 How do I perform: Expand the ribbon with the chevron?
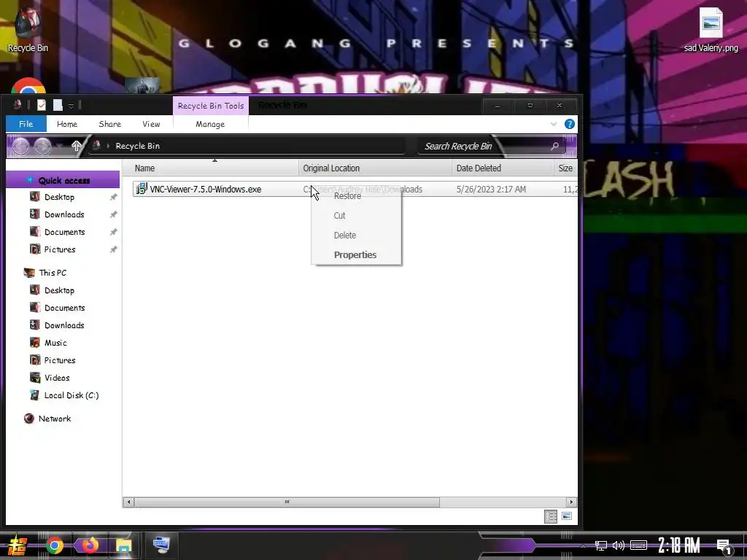[554, 124]
